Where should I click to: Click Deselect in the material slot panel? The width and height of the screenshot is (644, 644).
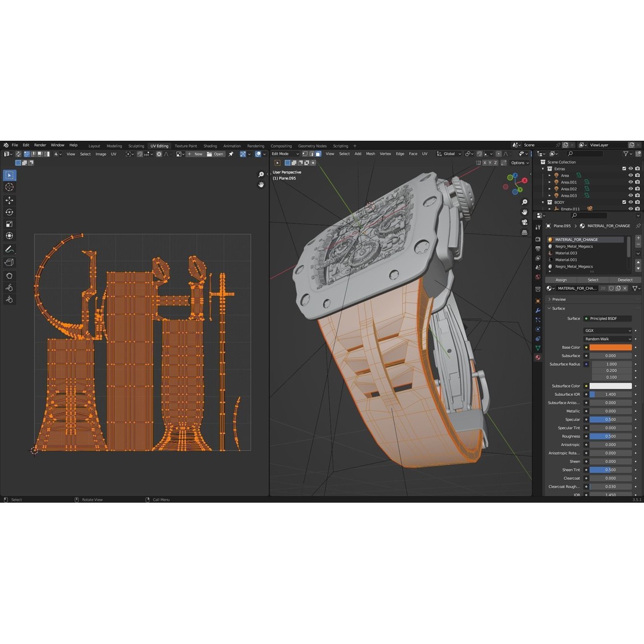(x=625, y=279)
